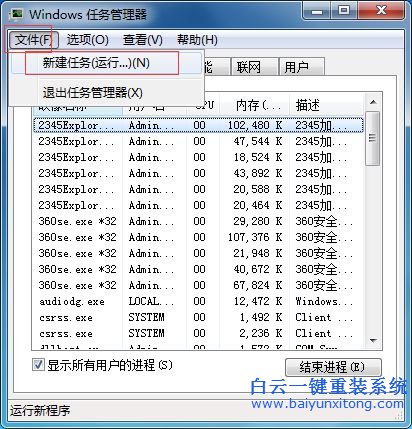Maximize the Task Manager window
This screenshot has height=429, width=412.
(344, 11)
